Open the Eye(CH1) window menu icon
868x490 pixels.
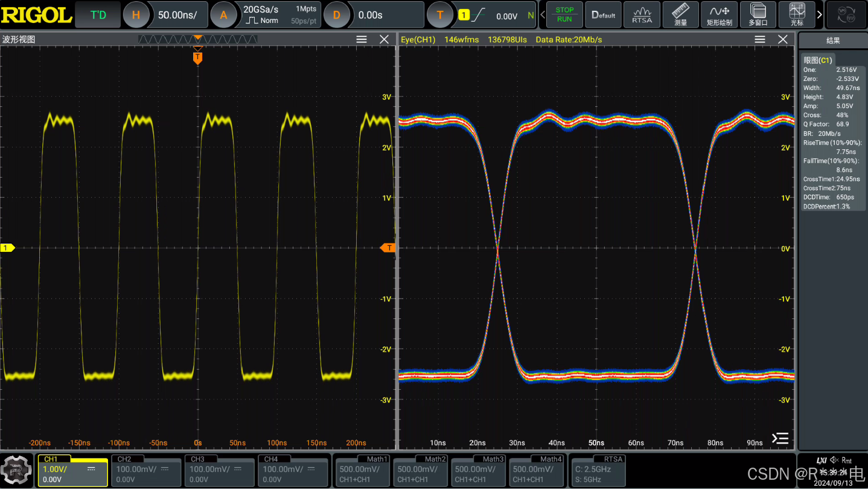(x=760, y=39)
